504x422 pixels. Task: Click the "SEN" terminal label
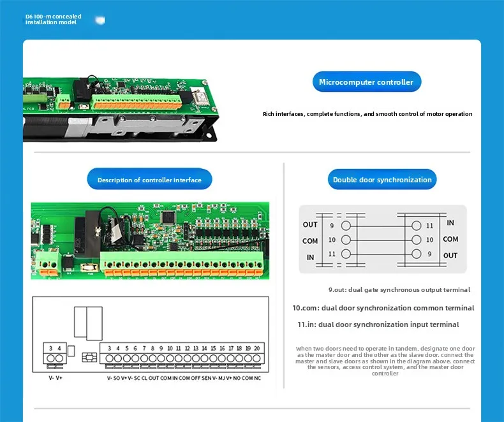point(206,378)
